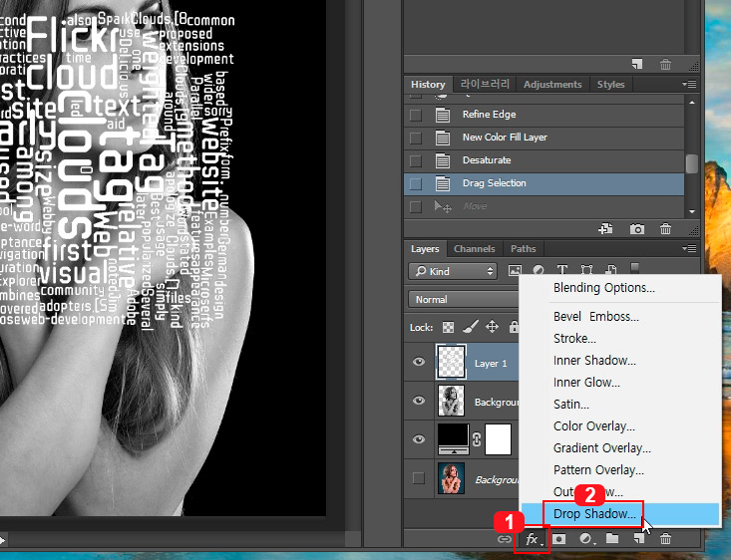Set history brush source for Move state
The width and height of the screenshot is (731, 560).
[x=416, y=206]
